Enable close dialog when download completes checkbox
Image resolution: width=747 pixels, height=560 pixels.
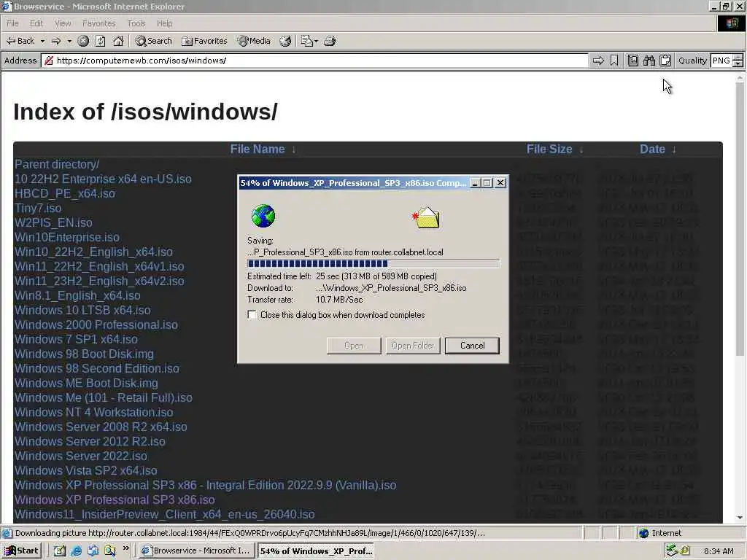coord(252,315)
